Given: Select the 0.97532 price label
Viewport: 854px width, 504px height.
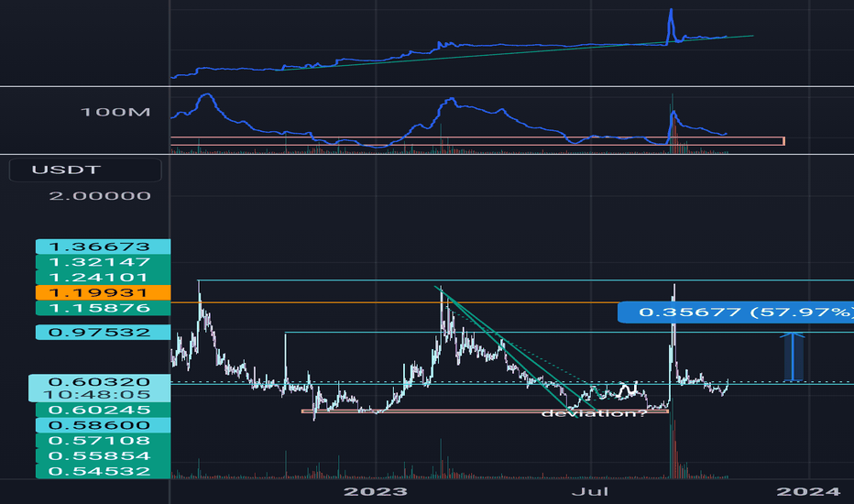Looking at the screenshot, I should [x=103, y=332].
